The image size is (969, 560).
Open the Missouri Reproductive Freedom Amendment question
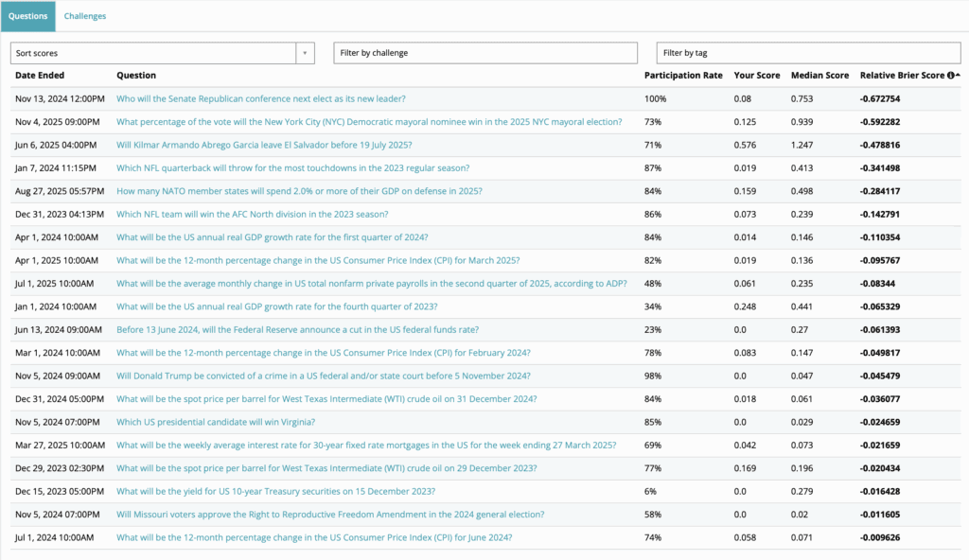coord(330,515)
